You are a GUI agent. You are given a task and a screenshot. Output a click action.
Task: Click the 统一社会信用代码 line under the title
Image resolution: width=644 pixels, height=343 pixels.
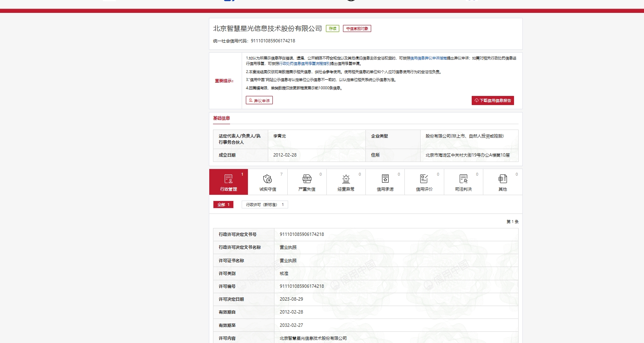pos(254,41)
